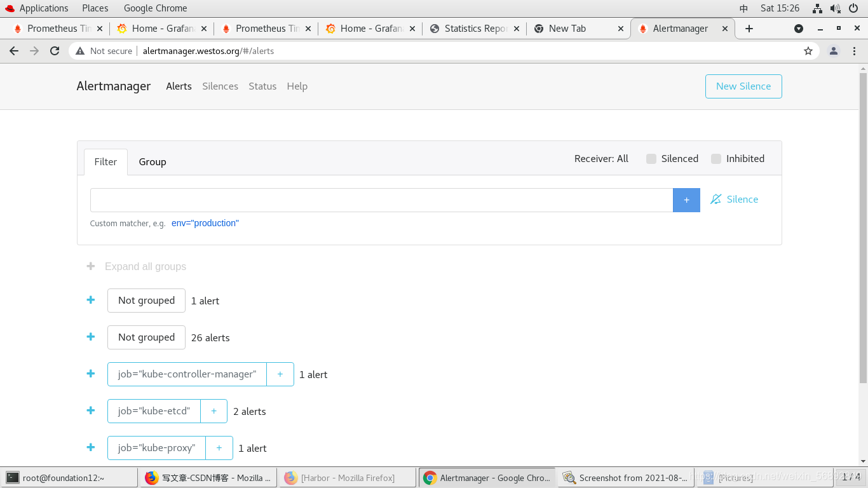Image resolution: width=868 pixels, height=488 pixels.
Task: Click the input method 中 indicator
Action: [744, 8]
